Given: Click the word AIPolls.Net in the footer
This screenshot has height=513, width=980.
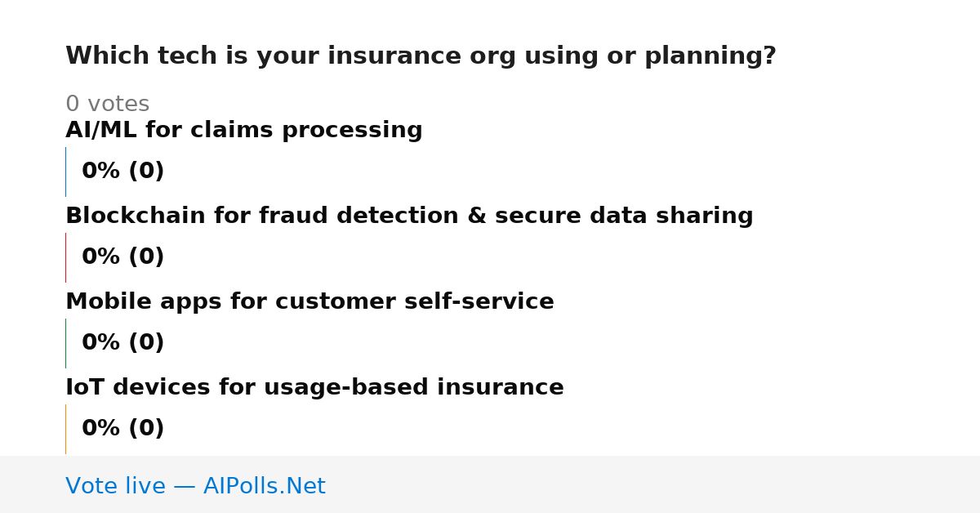Looking at the screenshot, I should coord(264,487).
